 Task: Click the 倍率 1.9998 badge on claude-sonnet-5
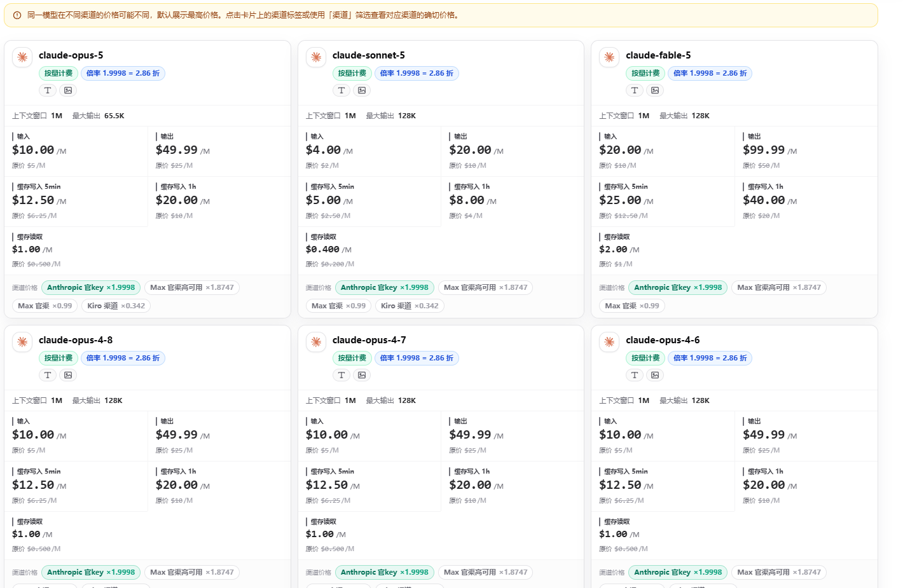pos(417,73)
